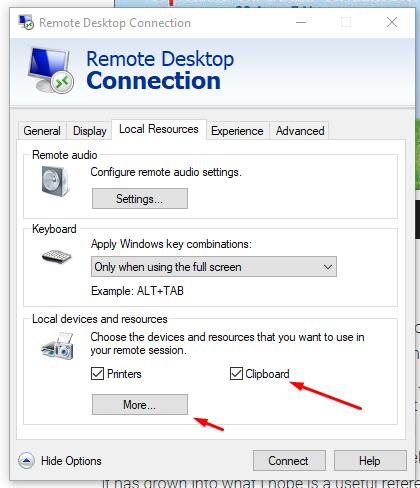Switch to the Display tab
Viewport: 420px width, 488px height.
click(90, 131)
